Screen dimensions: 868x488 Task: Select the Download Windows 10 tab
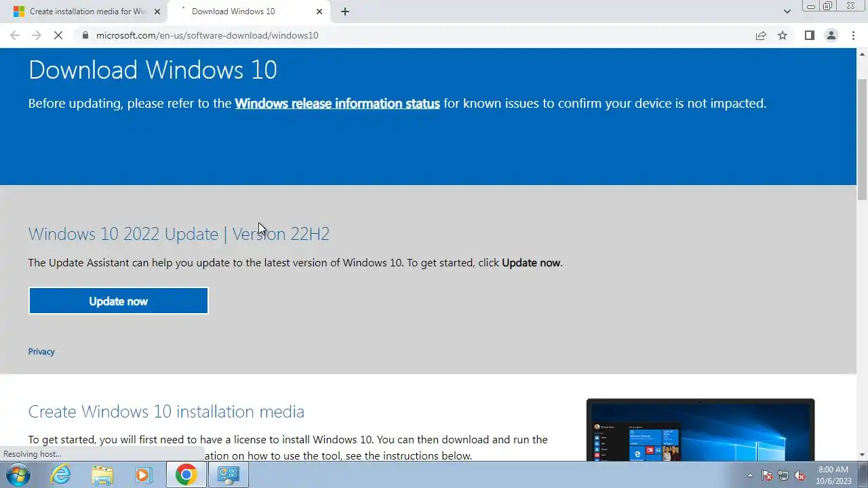click(x=248, y=12)
